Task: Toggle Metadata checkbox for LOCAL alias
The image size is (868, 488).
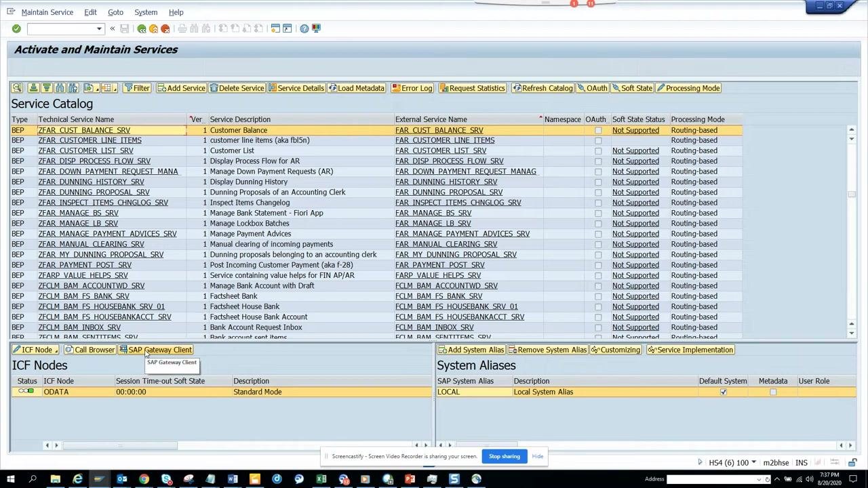Action: pyautogui.click(x=773, y=392)
